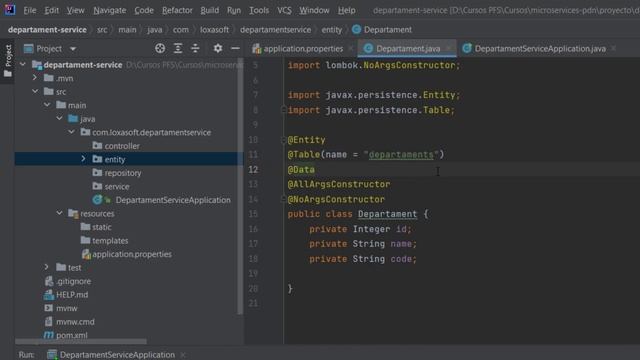Open Project panel settings gear
The height and width of the screenshot is (360, 640).
coord(218,49)
